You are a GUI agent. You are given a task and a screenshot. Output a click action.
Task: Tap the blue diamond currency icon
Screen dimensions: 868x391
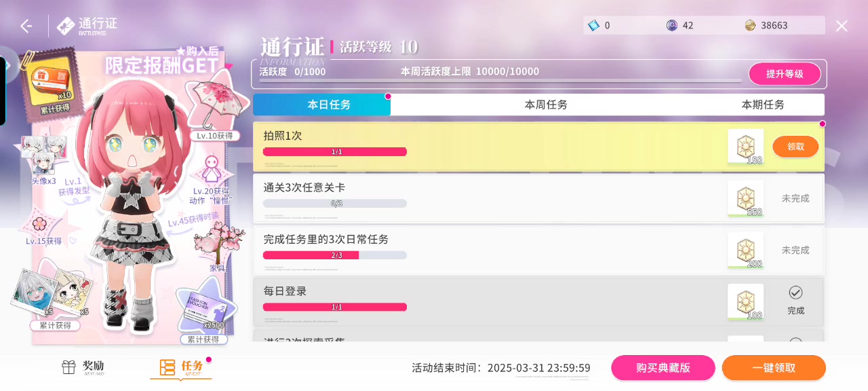(x=594, y=26)
